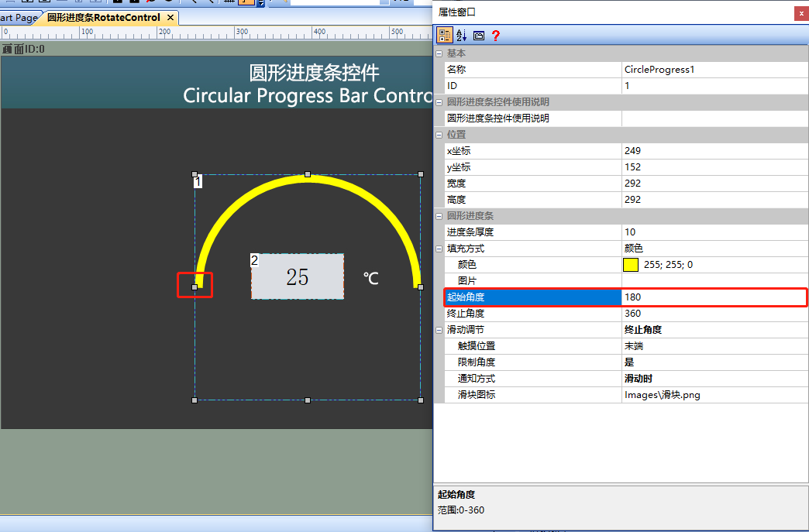Image resolution: width=809 pixels, height=532 pixels.
Task: Collapse the 填充方式 property group
Action: point(439,249)
